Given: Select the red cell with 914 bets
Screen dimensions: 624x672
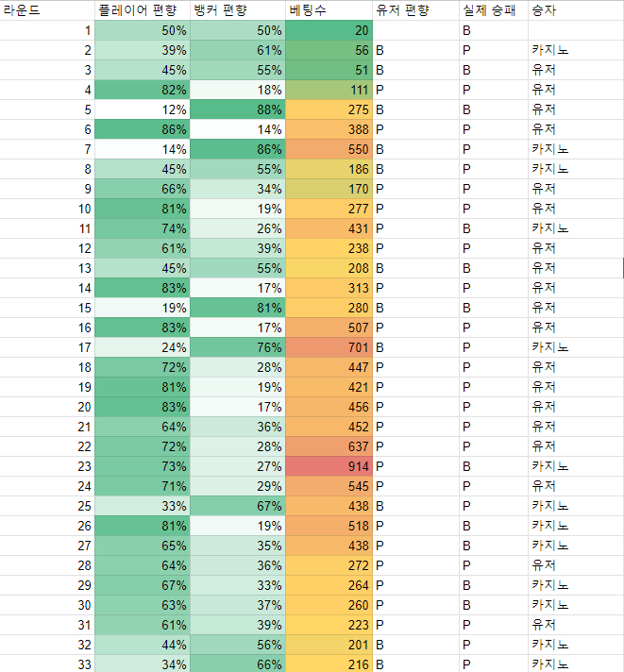Looking at the screenshot, I should tap(329, 466).
